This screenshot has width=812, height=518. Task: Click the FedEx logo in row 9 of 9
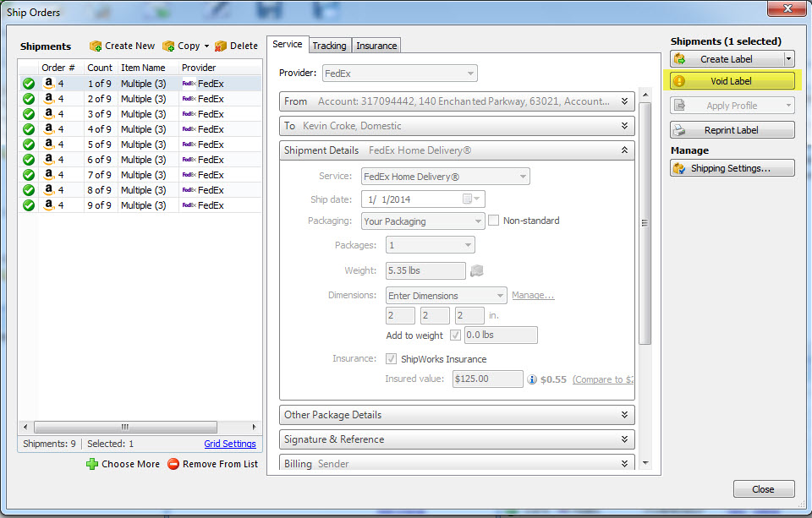[189, 205]
